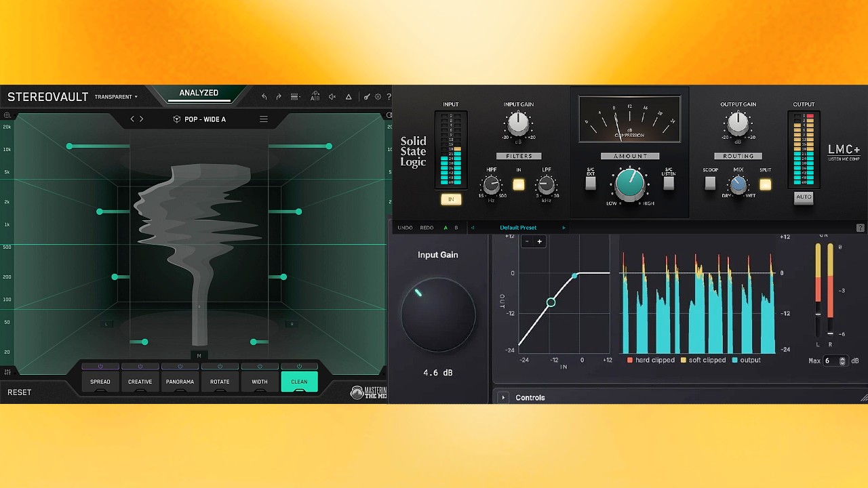Click the Max dB stepper arrows

[x=843, y=361]
